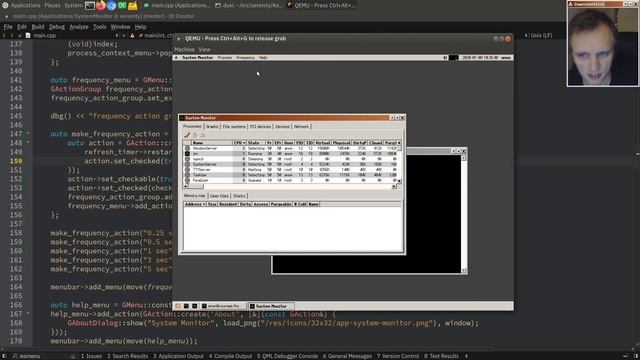Click the SystemServer process row icon

point(187,164)
